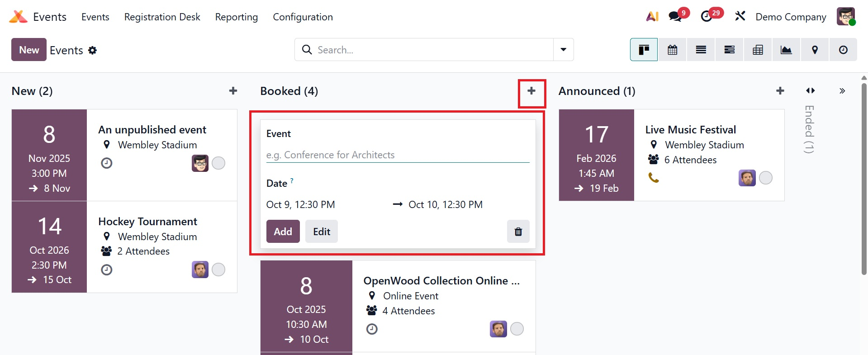Image resolution: width=868 pixels, height=355 pixels.
Task: Open the pivot table view
Action: coord(758,50)
